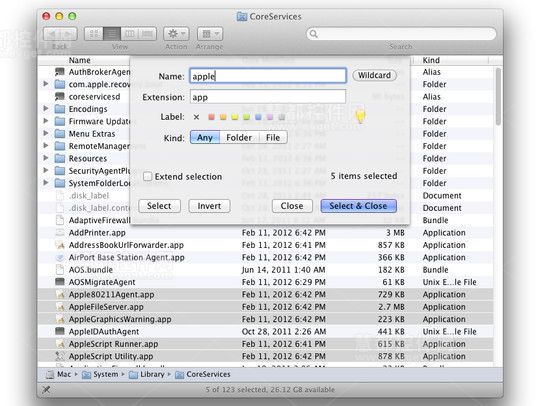
Task: Expand the Resources folder
Action: pyautogui.click(x=45, y=158)
